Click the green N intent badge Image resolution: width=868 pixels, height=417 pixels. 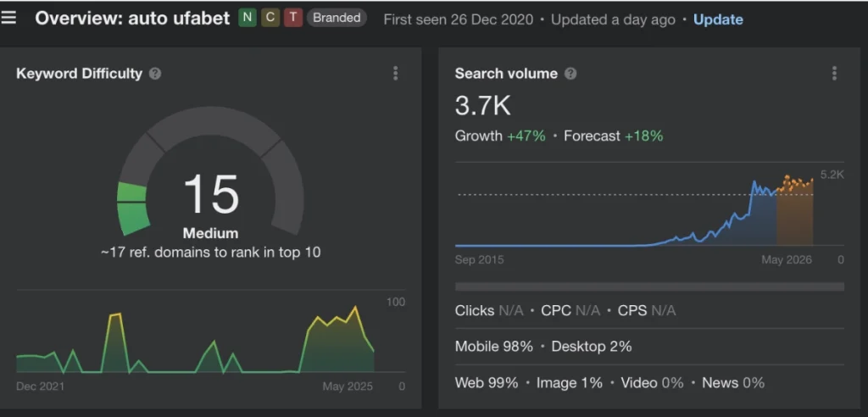(x=247, y=18)
